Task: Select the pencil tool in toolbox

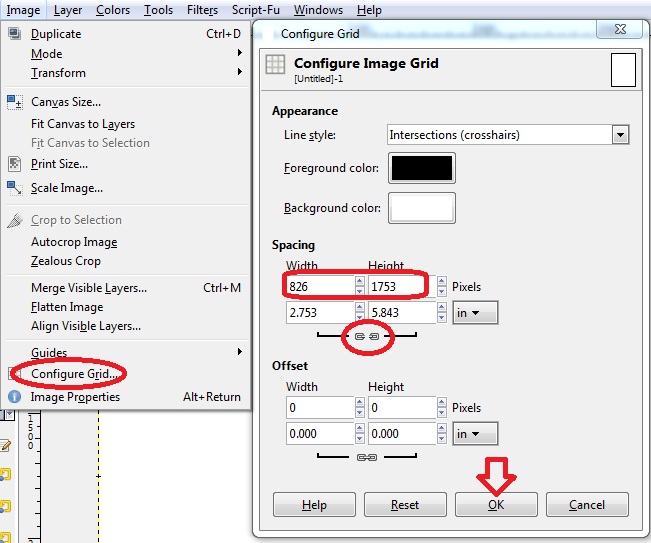Action: (5, 445)
